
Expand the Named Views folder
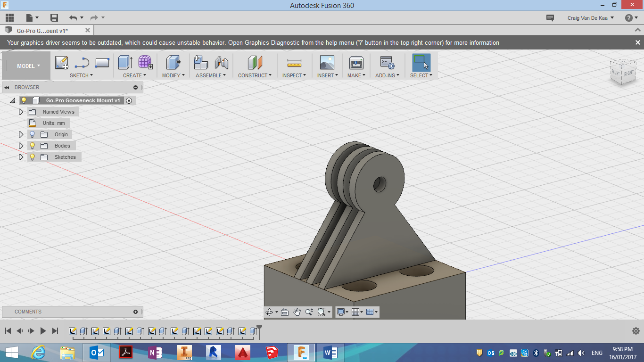[21, 112]
